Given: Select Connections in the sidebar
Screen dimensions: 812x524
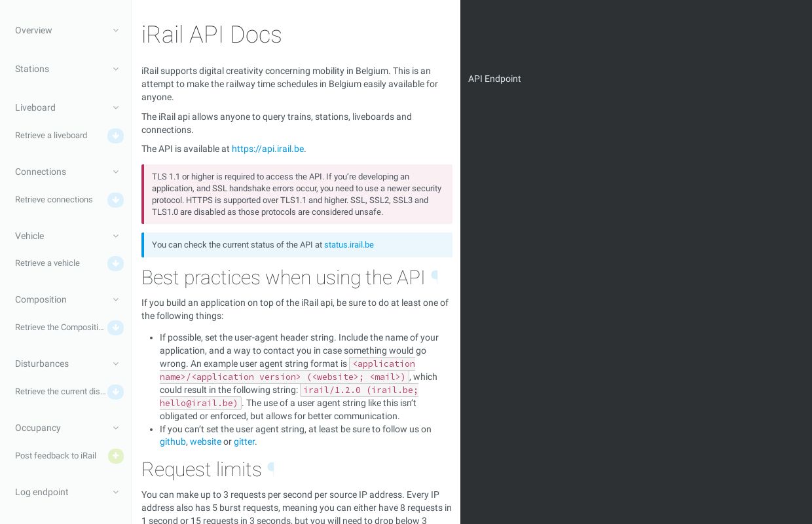Looking at the screenshot, I should 41,172.
